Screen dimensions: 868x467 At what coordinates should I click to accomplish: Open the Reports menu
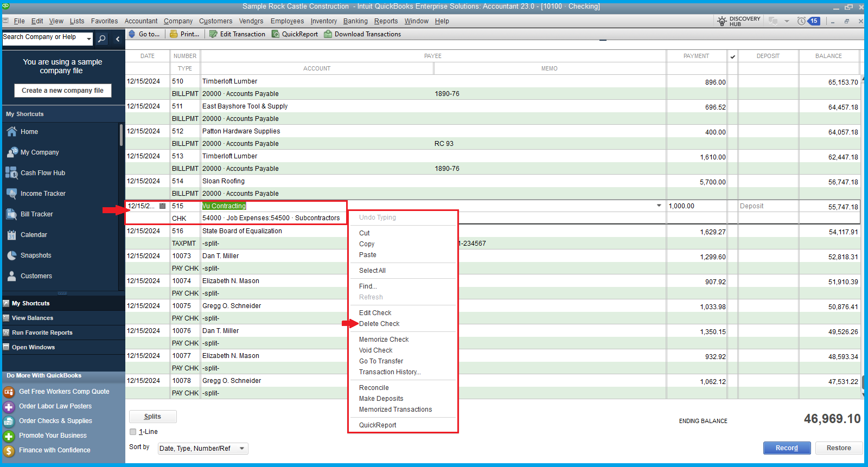coord(386,21)
